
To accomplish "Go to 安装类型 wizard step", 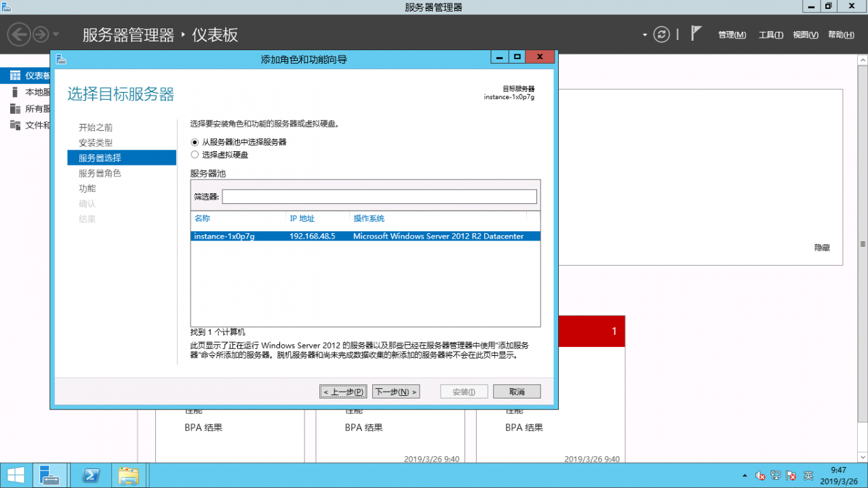I will click(96, 142).
